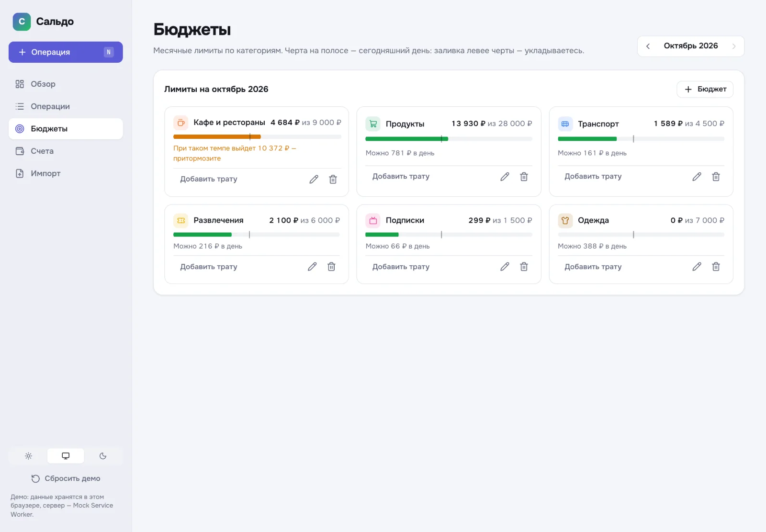Remove the Развлечения budget via trash icon
Image resolution: width=766 pixels, height=532 pixels.
coord(331,267)
